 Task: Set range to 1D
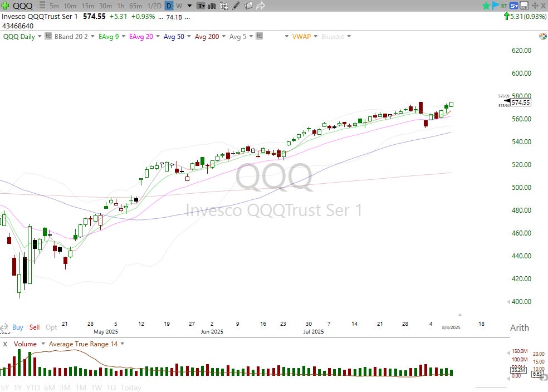[x=111, y=388]
